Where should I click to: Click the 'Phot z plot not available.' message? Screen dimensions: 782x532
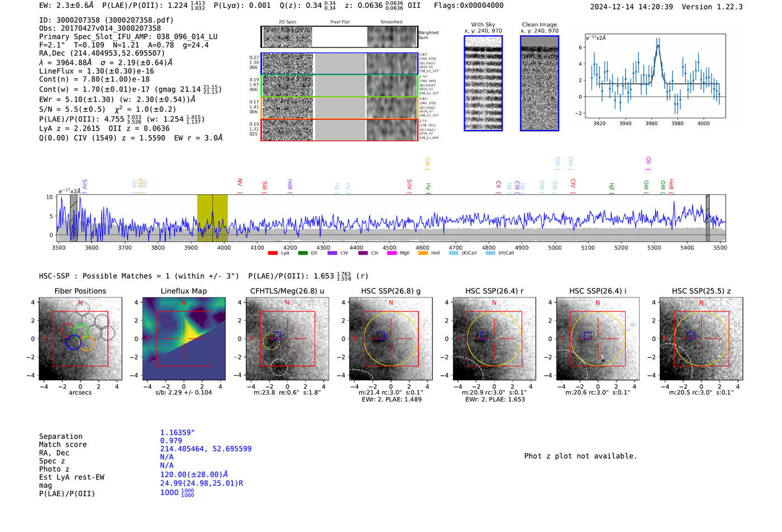click(x=580, y=456)
